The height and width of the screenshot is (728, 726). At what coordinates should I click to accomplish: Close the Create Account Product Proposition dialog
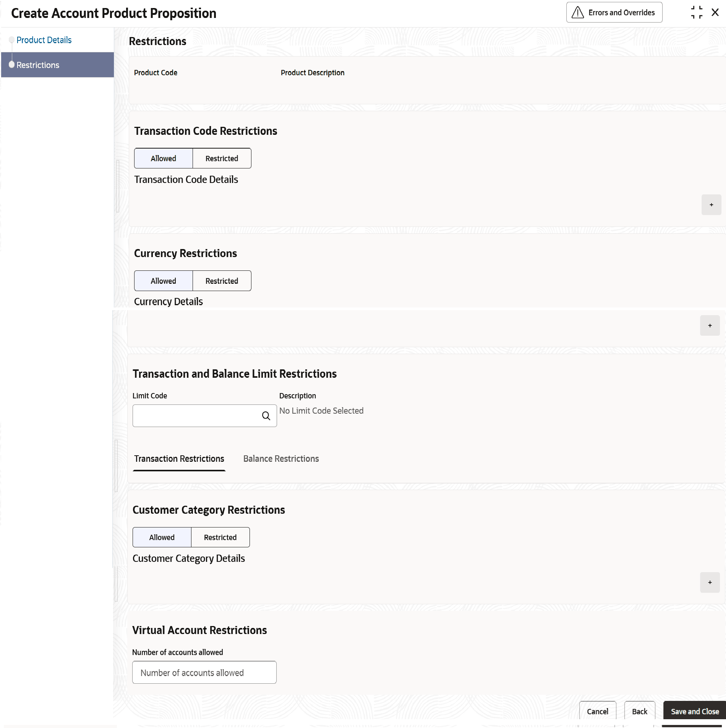point(715,12)
